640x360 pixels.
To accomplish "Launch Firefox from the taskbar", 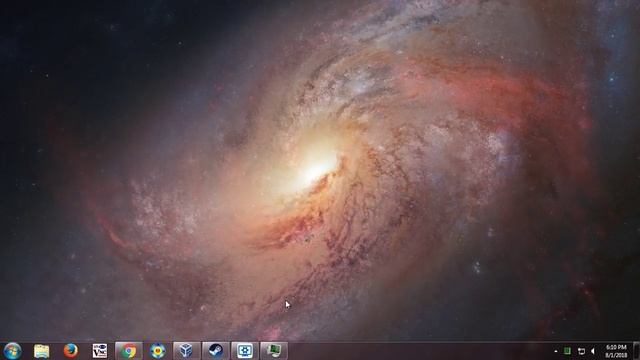I will [x=71, y=351].
